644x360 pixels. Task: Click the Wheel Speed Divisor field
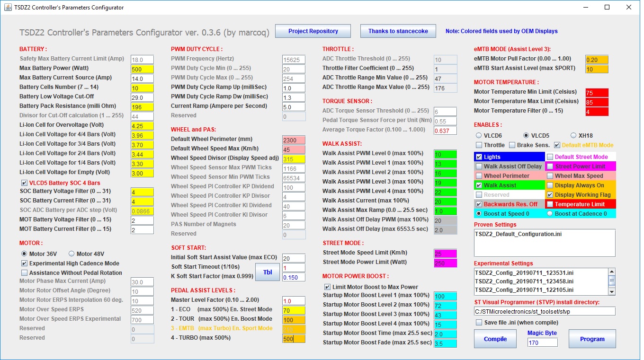tap(294, 159)
